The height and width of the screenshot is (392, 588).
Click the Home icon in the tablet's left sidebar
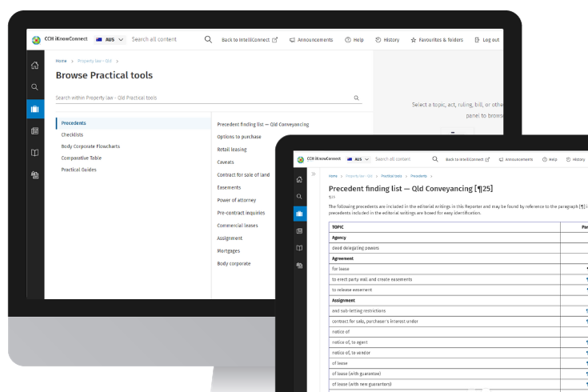(x=300, y=179)
